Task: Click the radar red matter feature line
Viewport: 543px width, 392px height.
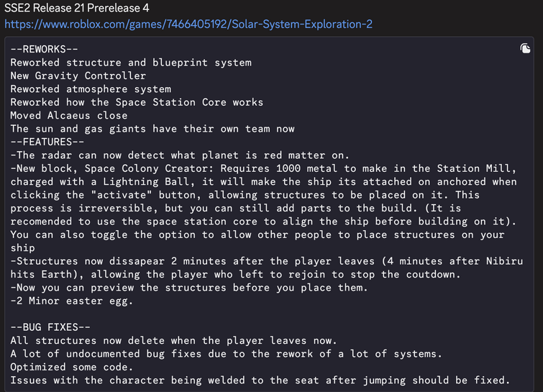Action: point(180,155)
